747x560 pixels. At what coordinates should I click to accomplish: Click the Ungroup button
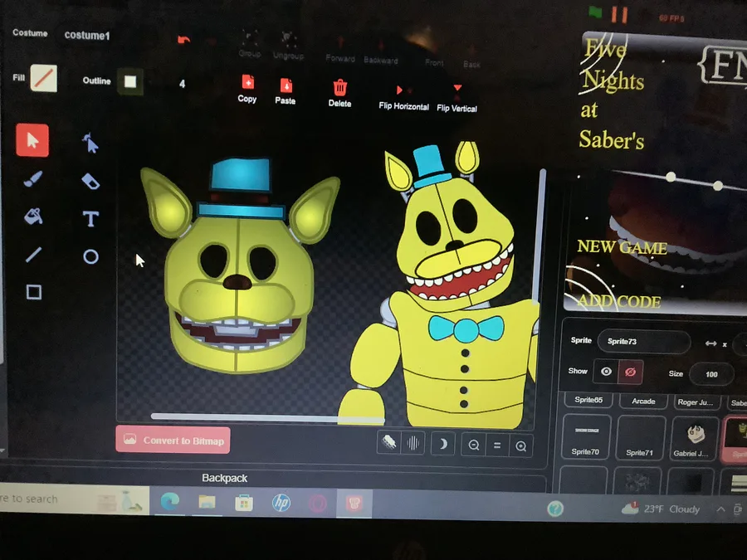tap(288, 46)
